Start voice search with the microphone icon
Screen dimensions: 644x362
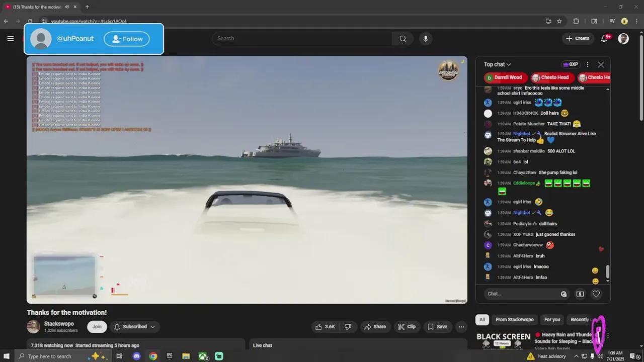pyautogui.click(x=426, y=39)
